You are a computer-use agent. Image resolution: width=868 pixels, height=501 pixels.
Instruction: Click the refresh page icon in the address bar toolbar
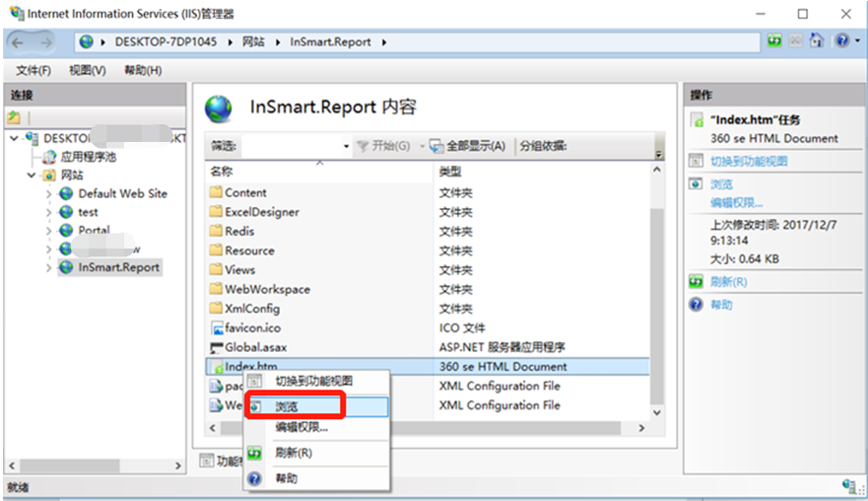(774, 41)
